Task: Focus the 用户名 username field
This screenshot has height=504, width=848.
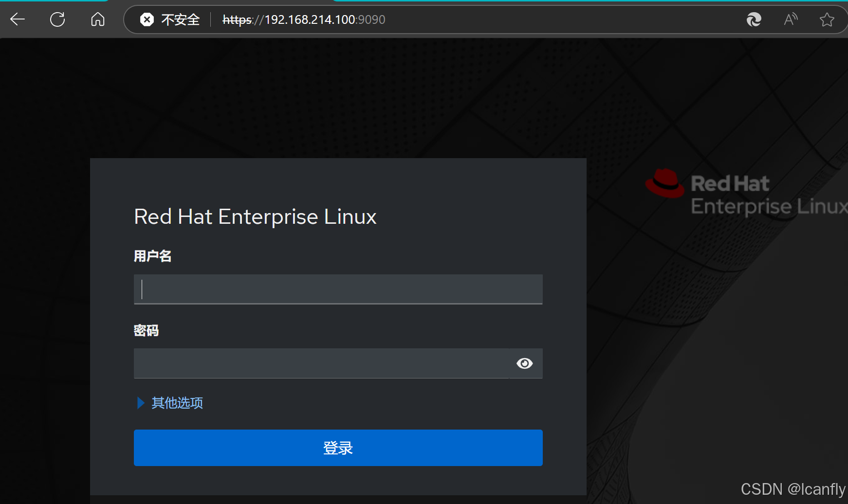Action: point(338,289)
